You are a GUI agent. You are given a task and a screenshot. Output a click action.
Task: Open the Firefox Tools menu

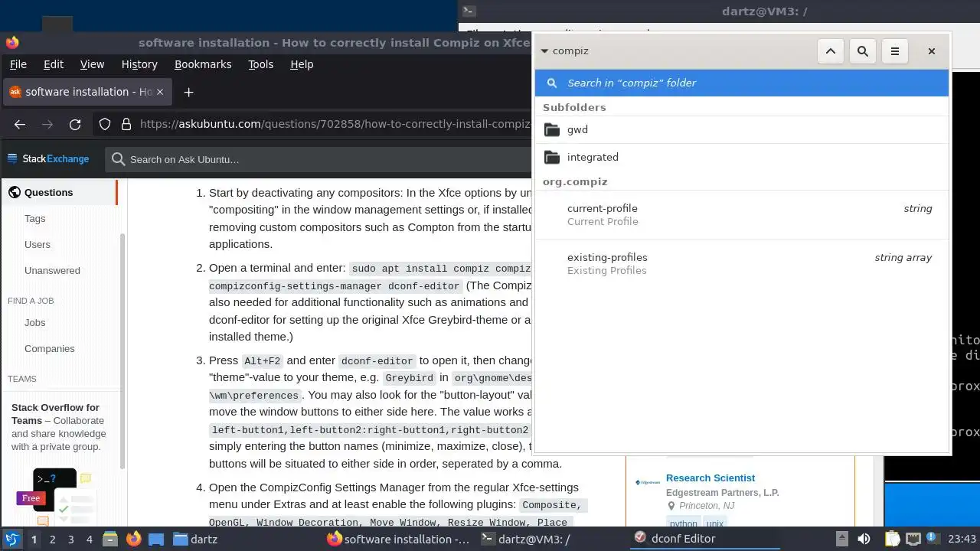(x=260, y=64)
